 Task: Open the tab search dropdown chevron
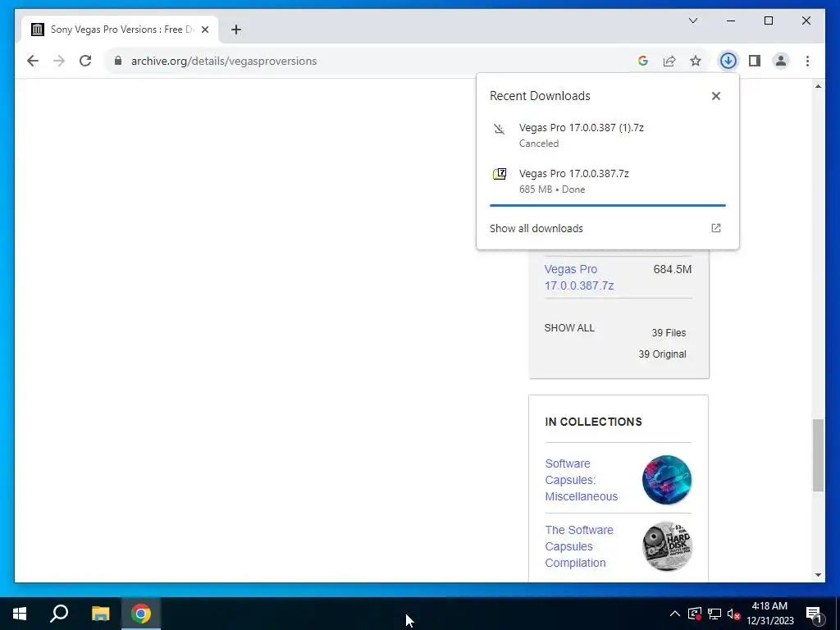click(693, 21)
